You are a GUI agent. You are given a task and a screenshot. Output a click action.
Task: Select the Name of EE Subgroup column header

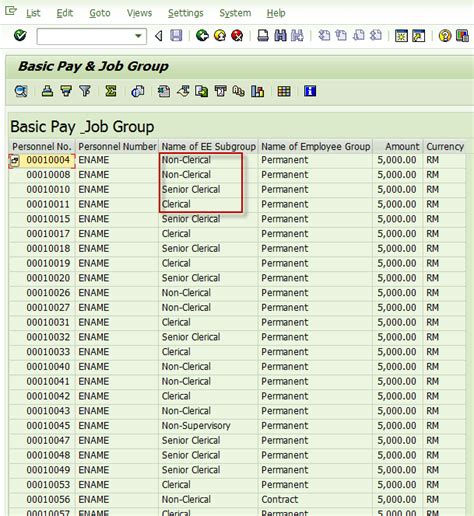(208, 146)
